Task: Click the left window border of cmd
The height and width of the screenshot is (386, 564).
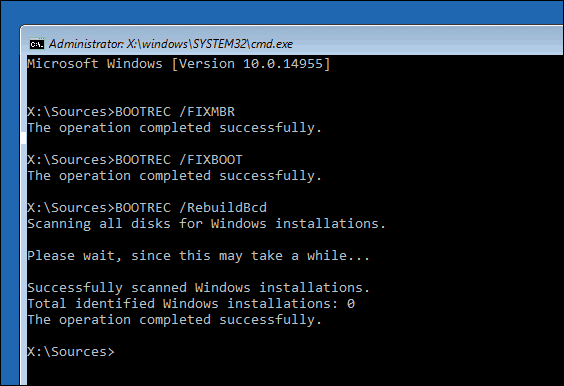Action: 23,216
